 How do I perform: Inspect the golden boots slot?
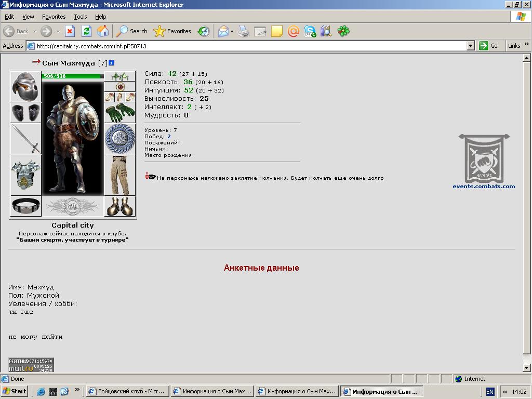(120, 206)
